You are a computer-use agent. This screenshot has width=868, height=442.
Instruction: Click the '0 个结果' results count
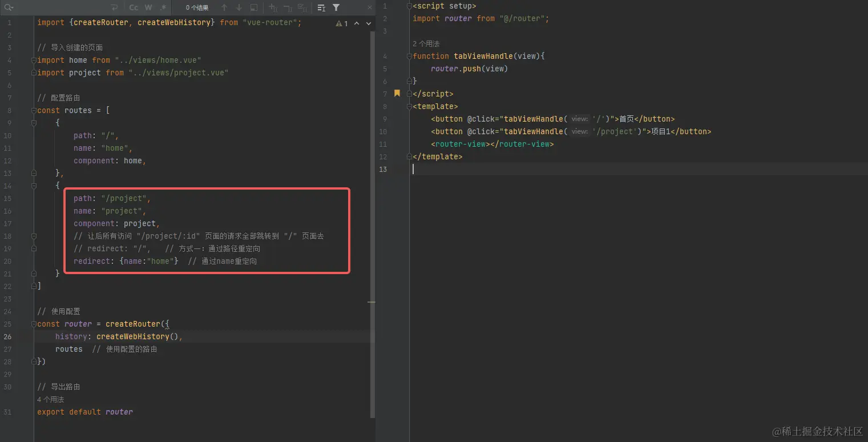[x=197, y=7]
